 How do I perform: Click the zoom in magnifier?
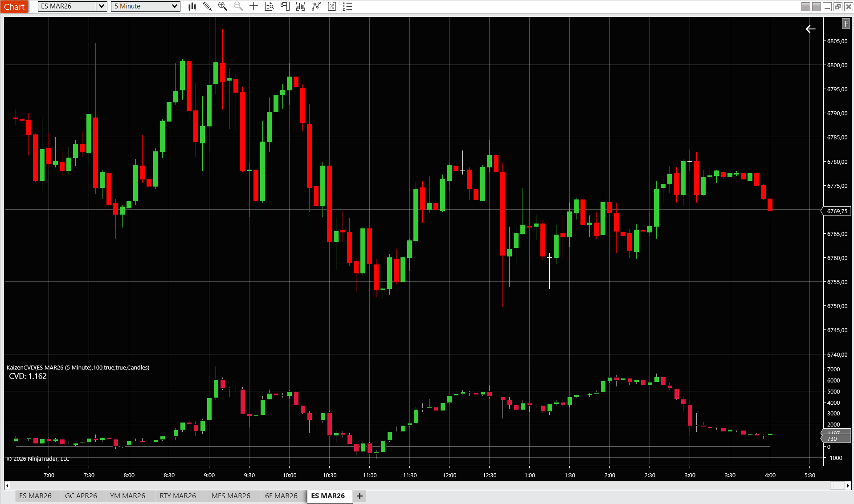pos(223,6)
